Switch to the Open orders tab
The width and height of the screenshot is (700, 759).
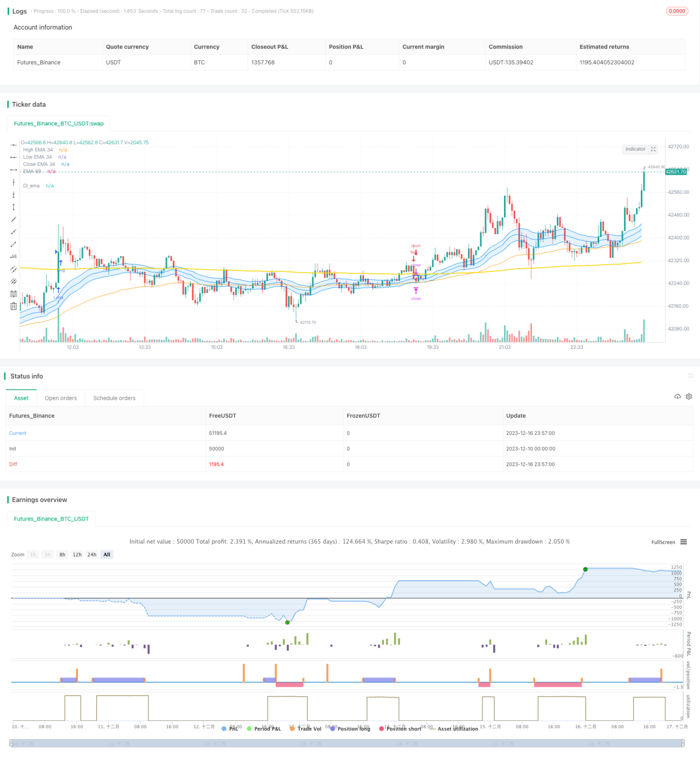click(61, 398)
